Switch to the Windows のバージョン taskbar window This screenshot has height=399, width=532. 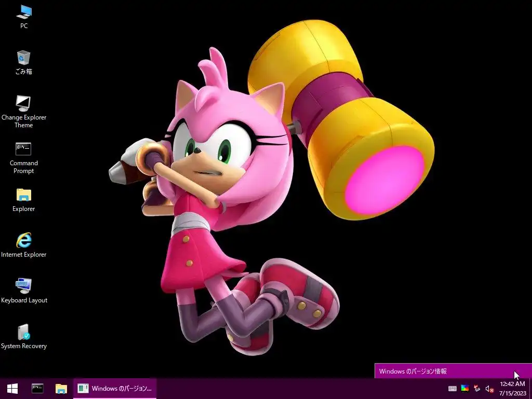115,389
